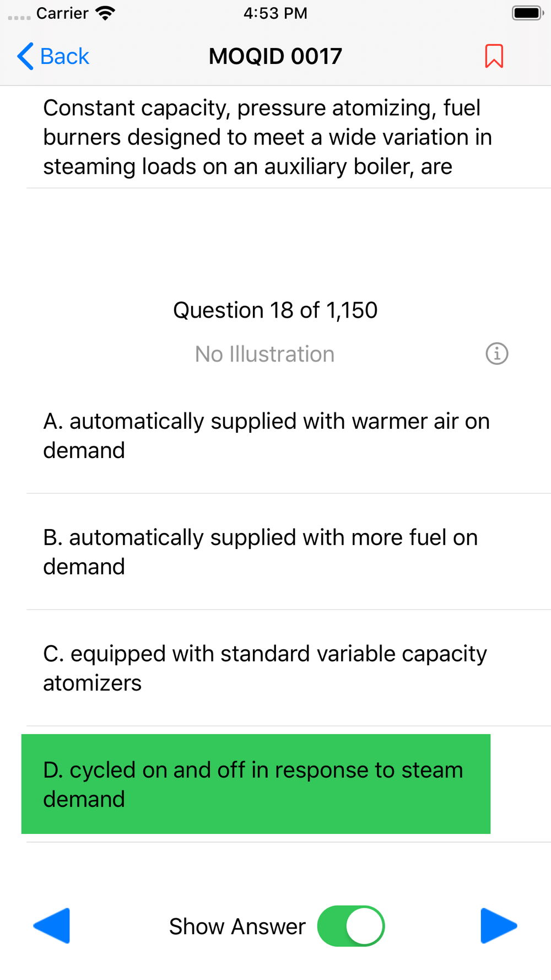The width and height of the screenshot is (551, 980).
Task: Tap the battery icon in status bar
Action: click(x=527, y=13)
